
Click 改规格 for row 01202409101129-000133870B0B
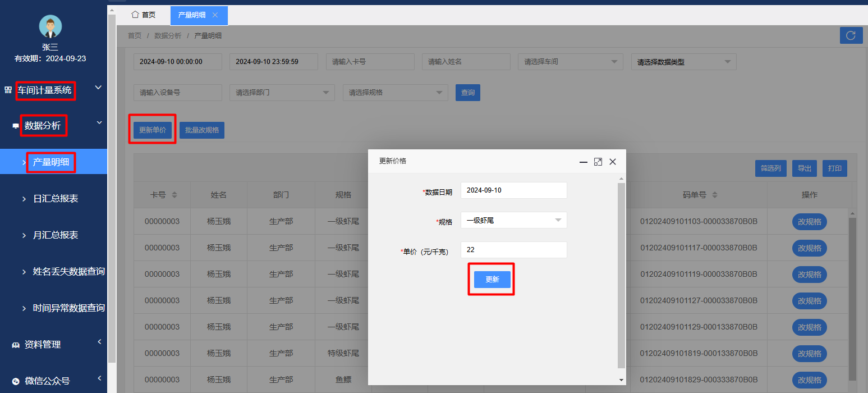point(809,327)
